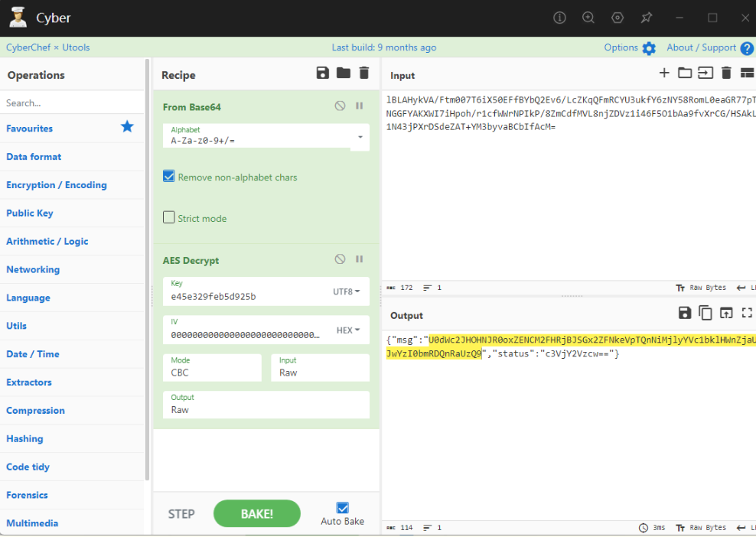The image size is (756, 537).
Task: Open file as input with the arrow-box icon
Action: tap(705, 73)
